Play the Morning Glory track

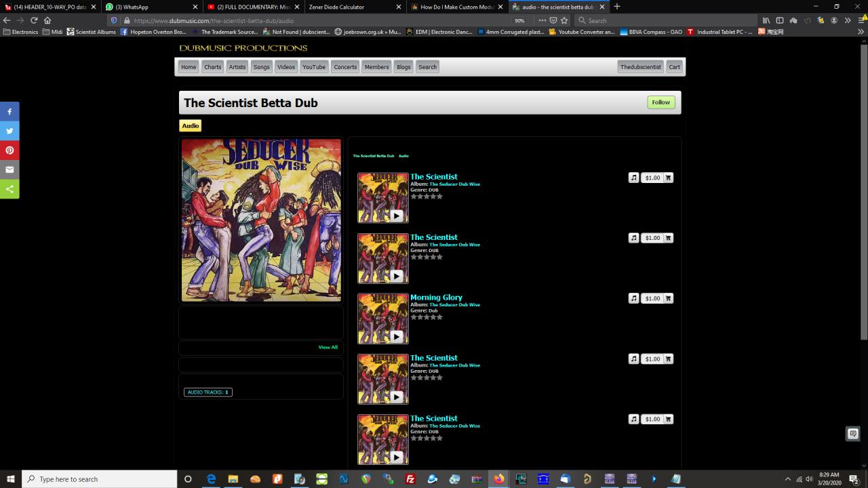coord(397,336)
